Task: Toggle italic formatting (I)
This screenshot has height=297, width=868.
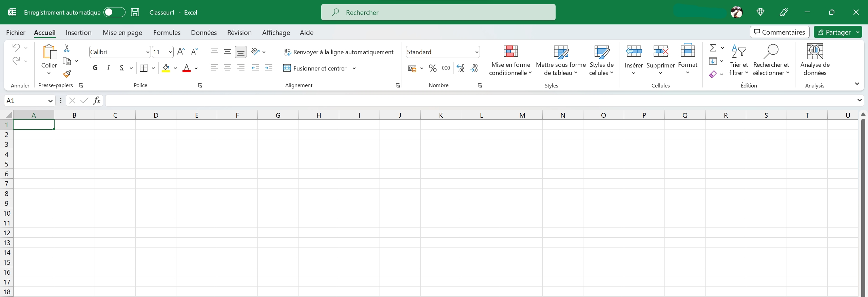Action: pyautogui.click(x=109, y=68)
